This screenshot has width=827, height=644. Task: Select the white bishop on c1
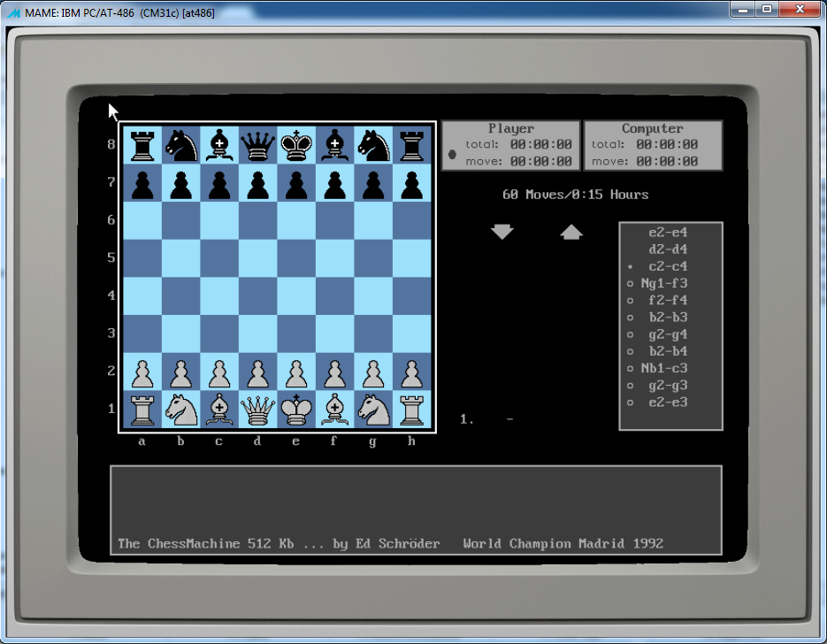point(219,410)
